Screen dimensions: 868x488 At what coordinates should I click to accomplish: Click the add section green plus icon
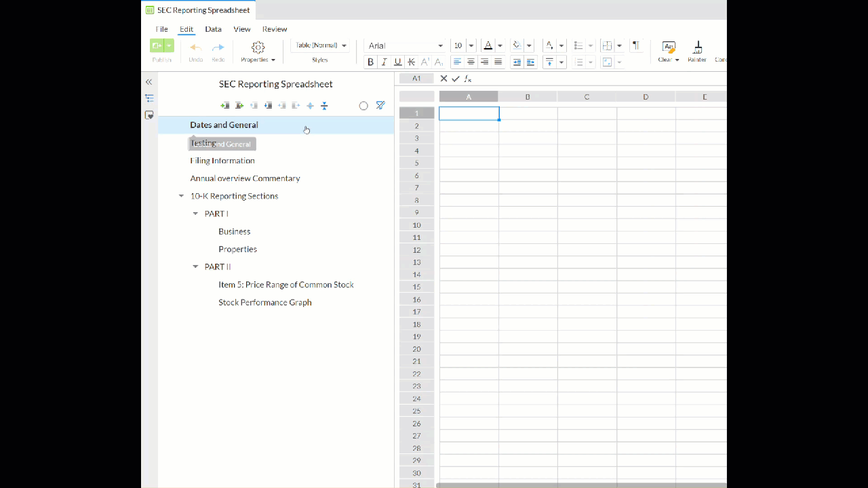pyautogui.click(x=225, y=106)
